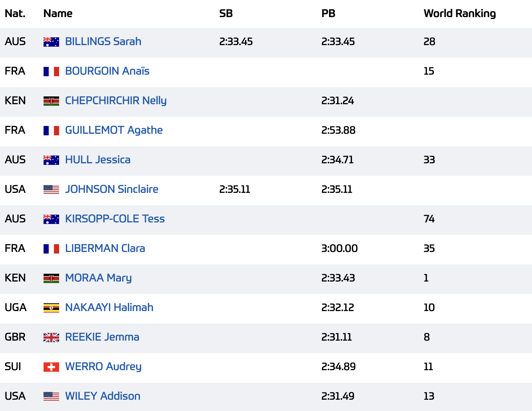Image resolution: width=532 pixels, height=411 pixels.
Task: Click the Kenyan flag beside CHEPCHIRCHIR Nelly
Action: [51, 101]
